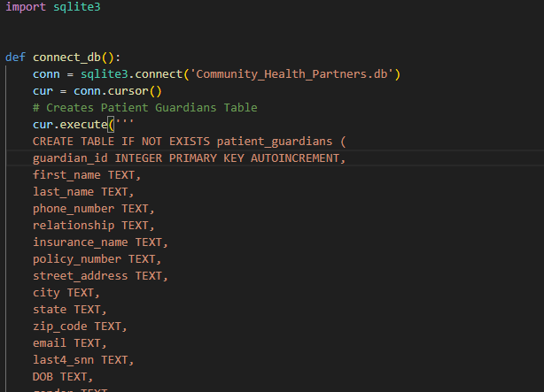Click the 'import' keyword on the first line
Image resolution: width=544 pixels, height=392 pixels.
pos(19,7)
